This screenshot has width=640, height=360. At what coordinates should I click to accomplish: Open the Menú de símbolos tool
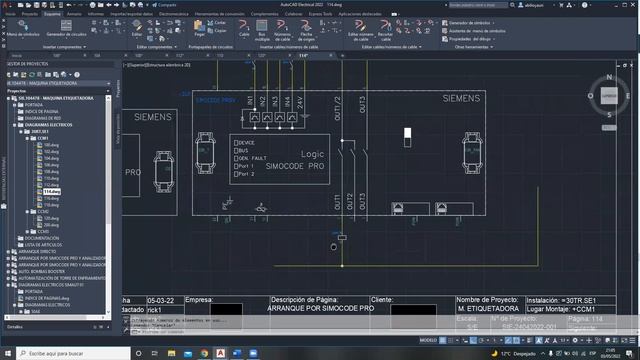click(x=23, y=29)
